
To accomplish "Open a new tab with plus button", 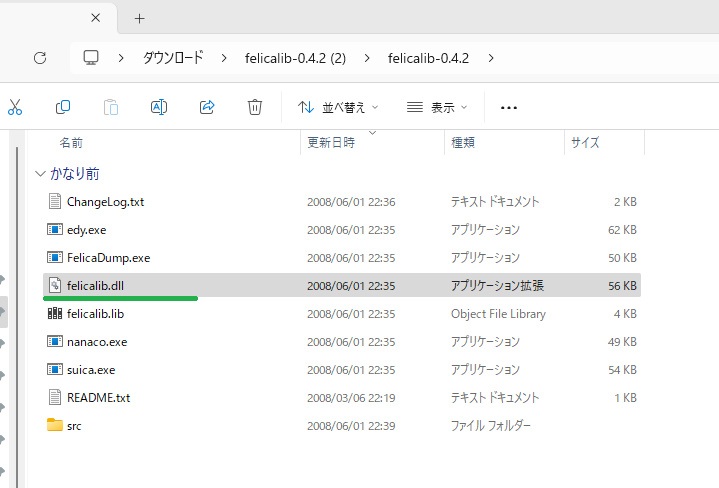I will [x=139, y=18].
